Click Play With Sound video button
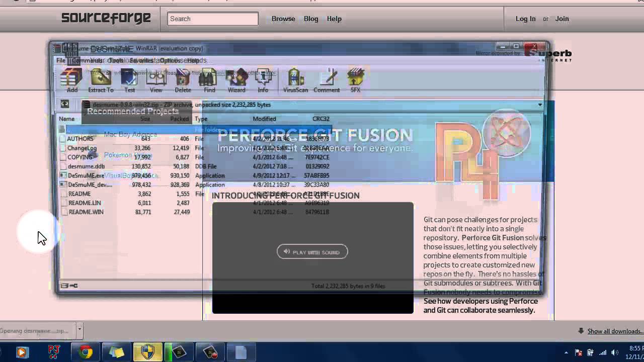This screenshot has height=362, width=644. pyautogui.click(x=312, y=252)
